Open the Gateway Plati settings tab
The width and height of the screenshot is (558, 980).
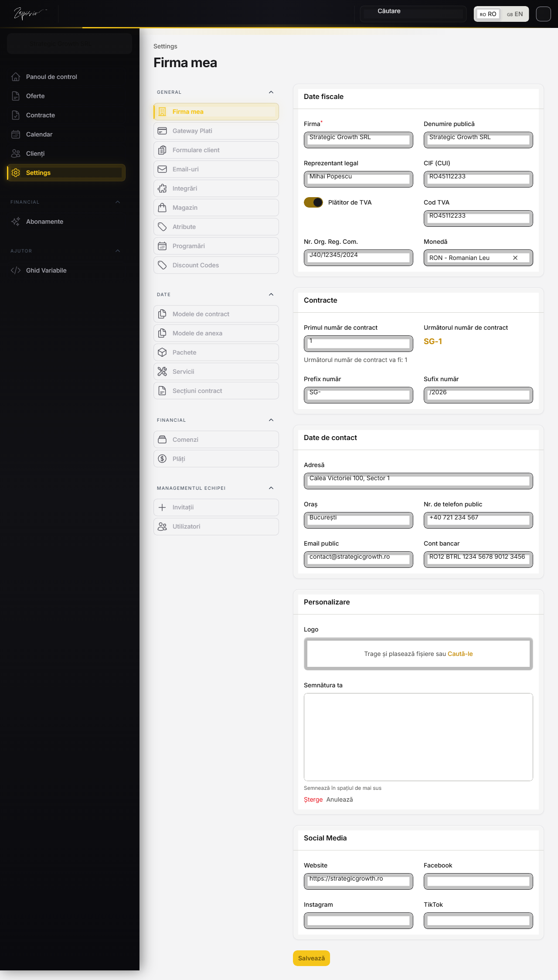tap(216, 131)
